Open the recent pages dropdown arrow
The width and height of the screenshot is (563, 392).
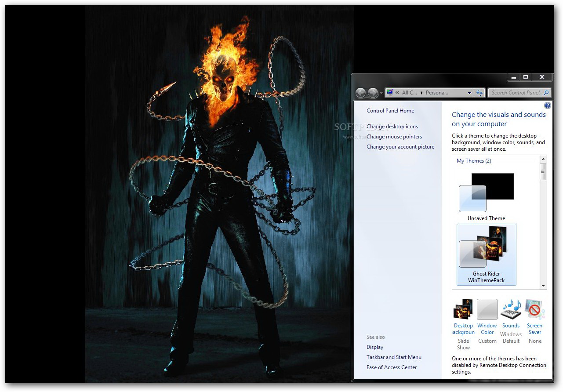(381, 93)
